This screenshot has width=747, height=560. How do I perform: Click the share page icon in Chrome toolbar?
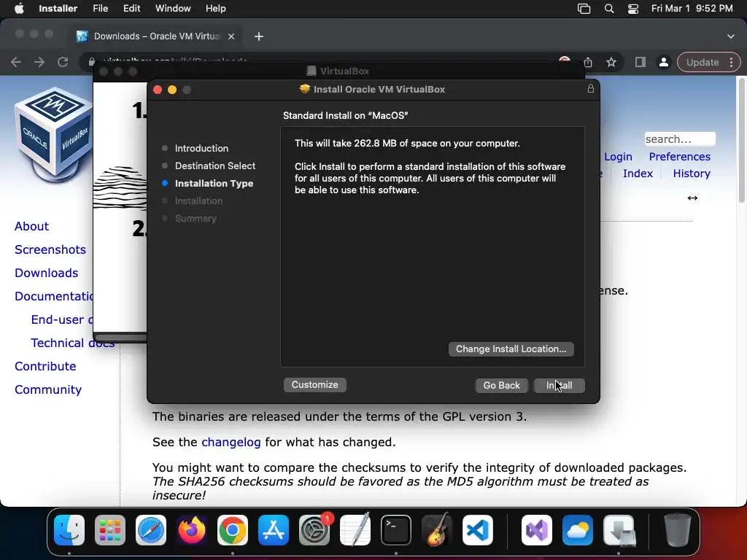589,62
